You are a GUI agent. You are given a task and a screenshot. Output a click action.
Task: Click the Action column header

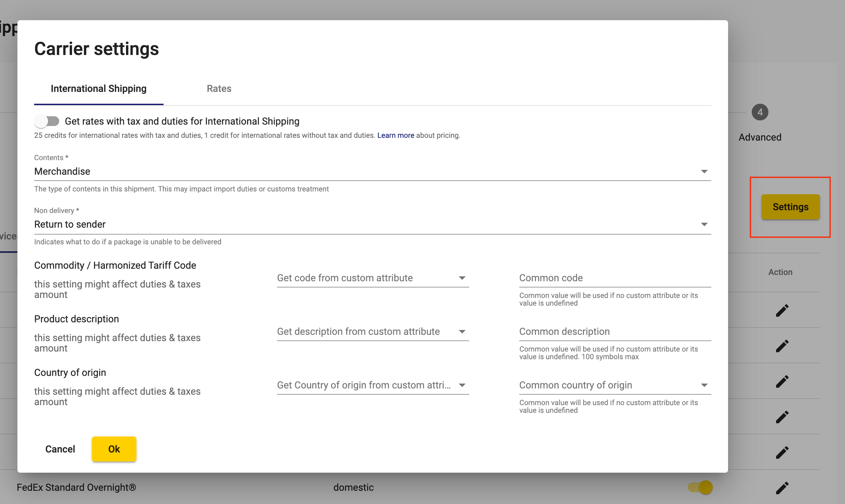click(780, 272)
